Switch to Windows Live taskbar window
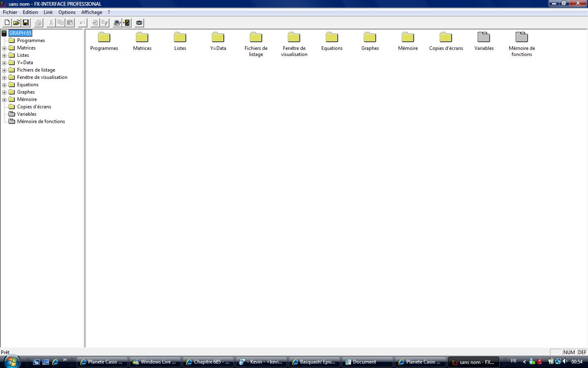The image size is (588, 368). click(155, 362)
